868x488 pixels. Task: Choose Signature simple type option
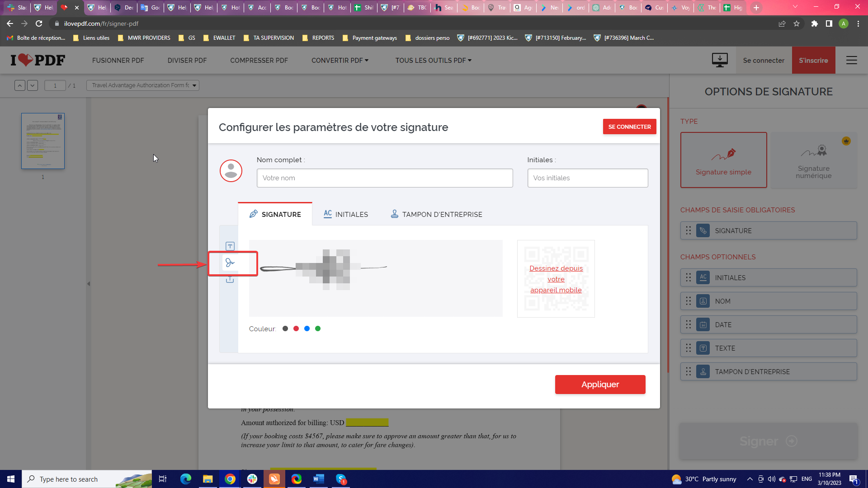(723, 160)
